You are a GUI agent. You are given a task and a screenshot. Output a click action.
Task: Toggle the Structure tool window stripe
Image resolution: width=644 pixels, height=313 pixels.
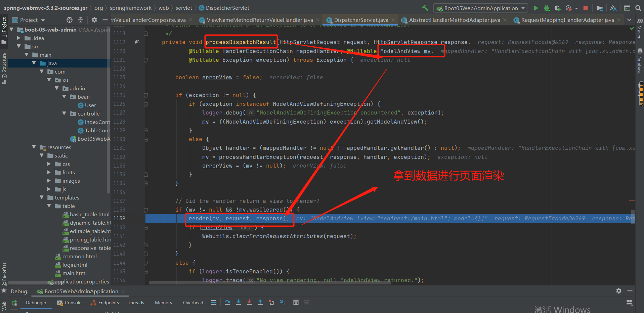tap(4, 68)
